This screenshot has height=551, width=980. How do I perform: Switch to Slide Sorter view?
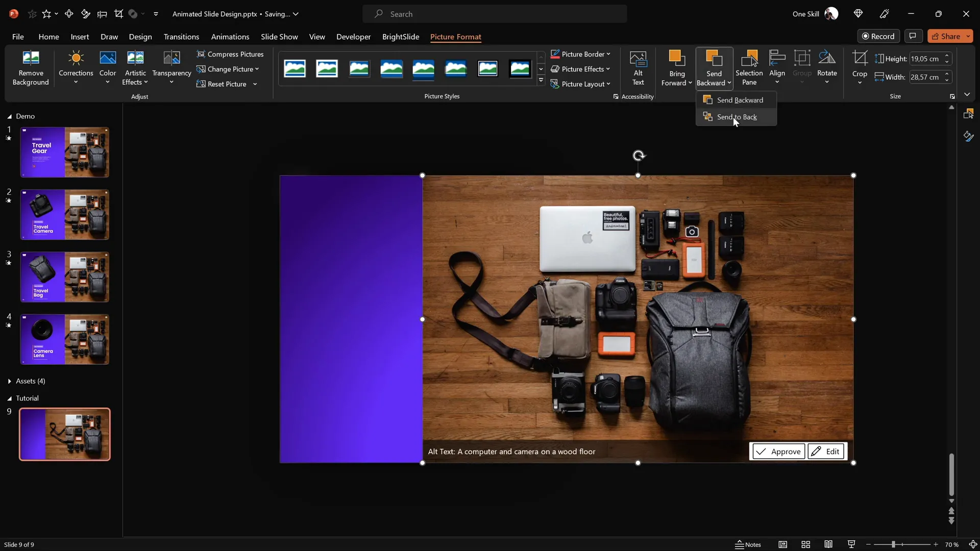coord(805,544)
